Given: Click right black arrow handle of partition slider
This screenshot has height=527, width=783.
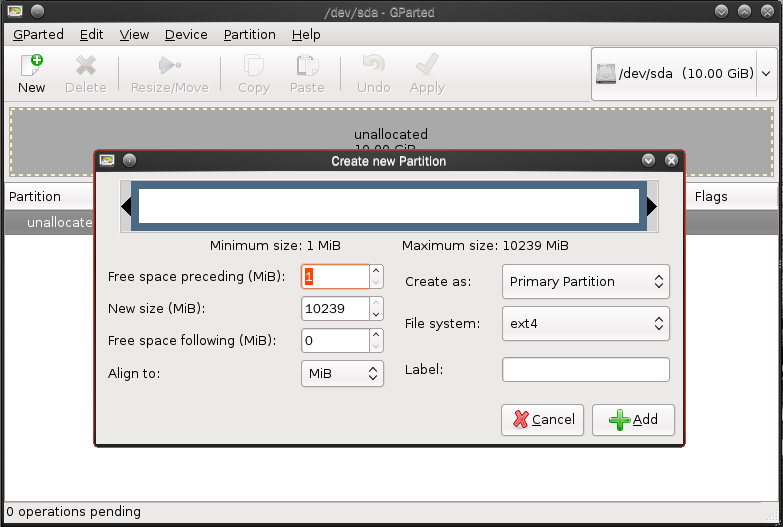Looking at the screenshot, I should pos(652,206).
